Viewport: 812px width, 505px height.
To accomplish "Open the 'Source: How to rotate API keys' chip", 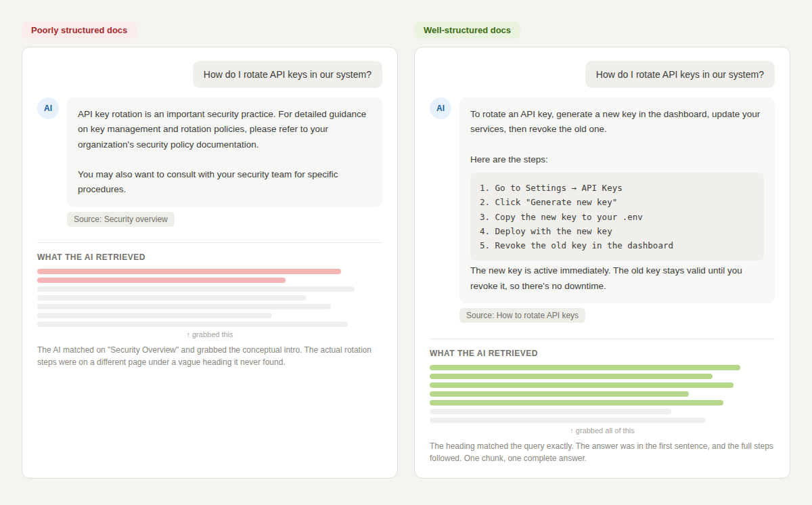I will [x=522, y=315].
